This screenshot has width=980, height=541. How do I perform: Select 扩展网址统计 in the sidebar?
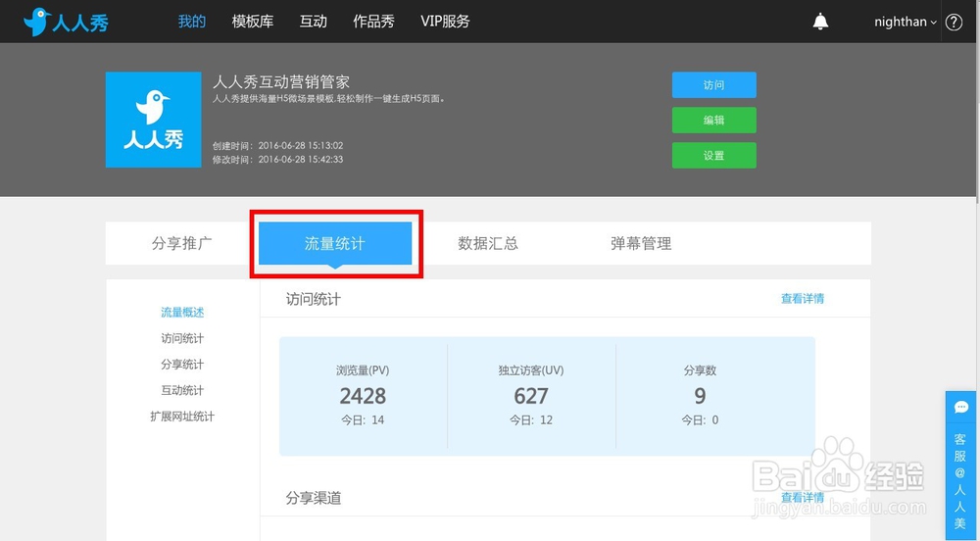click(182, 417)
